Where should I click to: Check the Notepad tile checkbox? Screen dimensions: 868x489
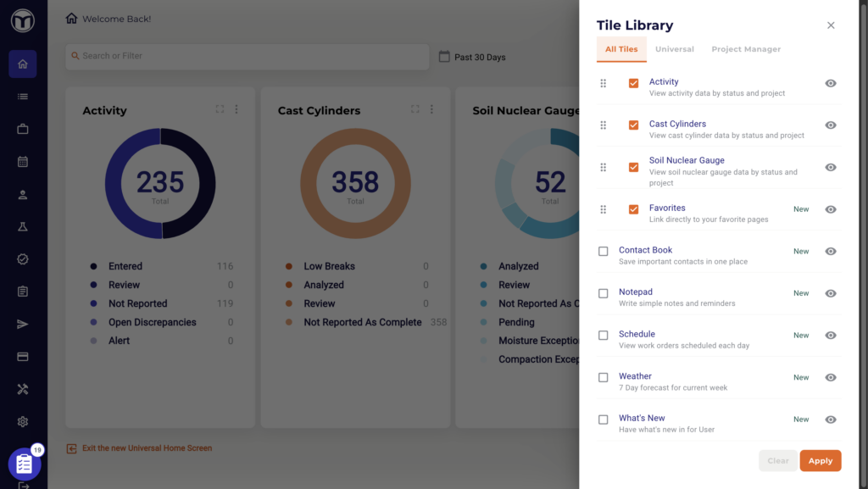click(604, 294)
